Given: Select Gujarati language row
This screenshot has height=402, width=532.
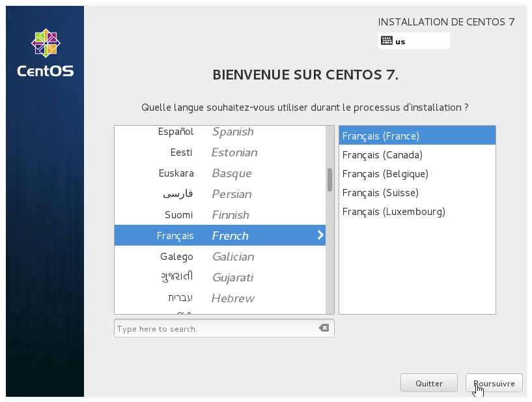Looking at the screenshot, I should 220,277.
